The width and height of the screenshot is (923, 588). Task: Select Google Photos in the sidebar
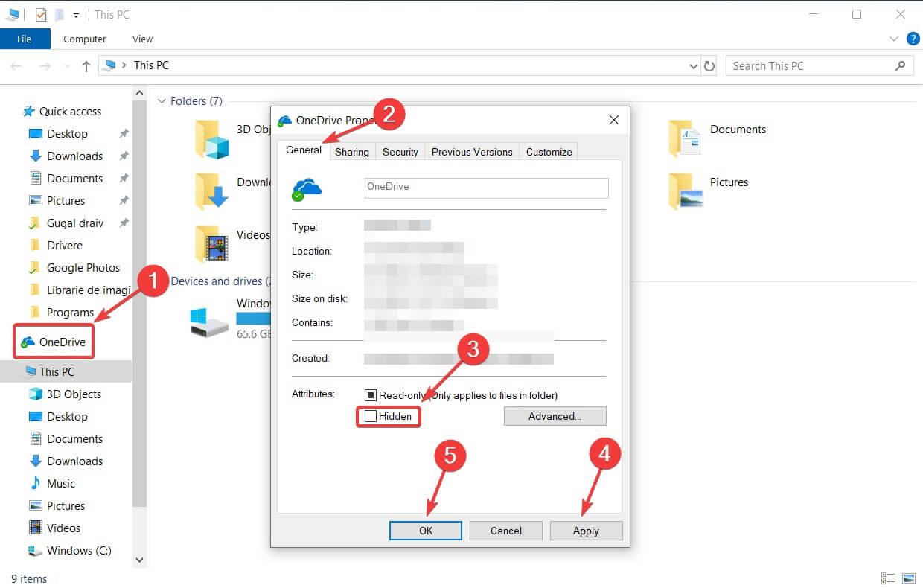[84, 267]
